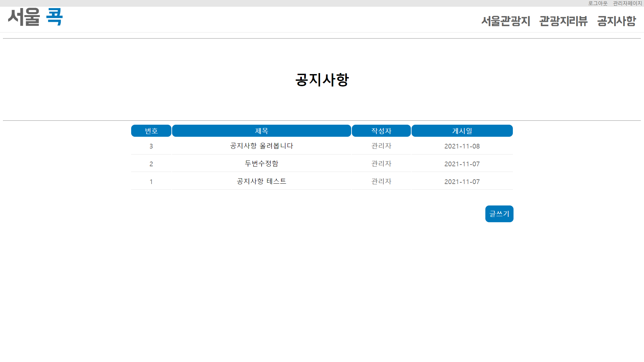This screenshot has height=362, width=644.
Task: Open notice titled 공지사항 테스트
Action: tap(262, 181)
